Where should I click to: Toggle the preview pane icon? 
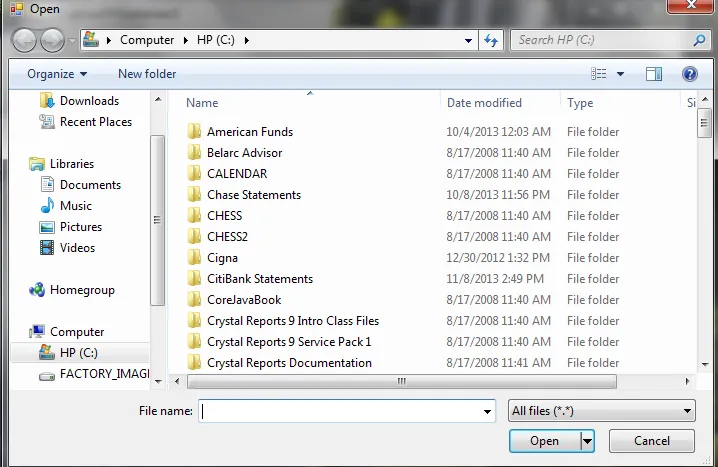coord(654,74)
